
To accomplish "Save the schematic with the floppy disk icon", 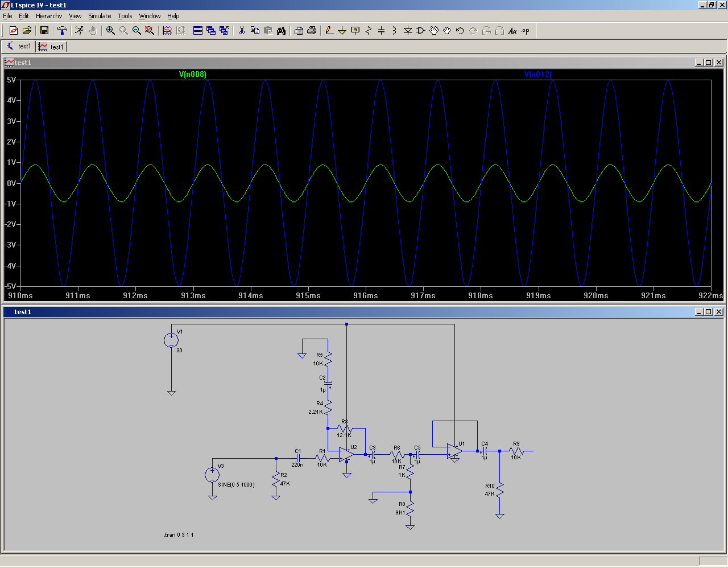I will pyautogui.click(x=44, y=31).
